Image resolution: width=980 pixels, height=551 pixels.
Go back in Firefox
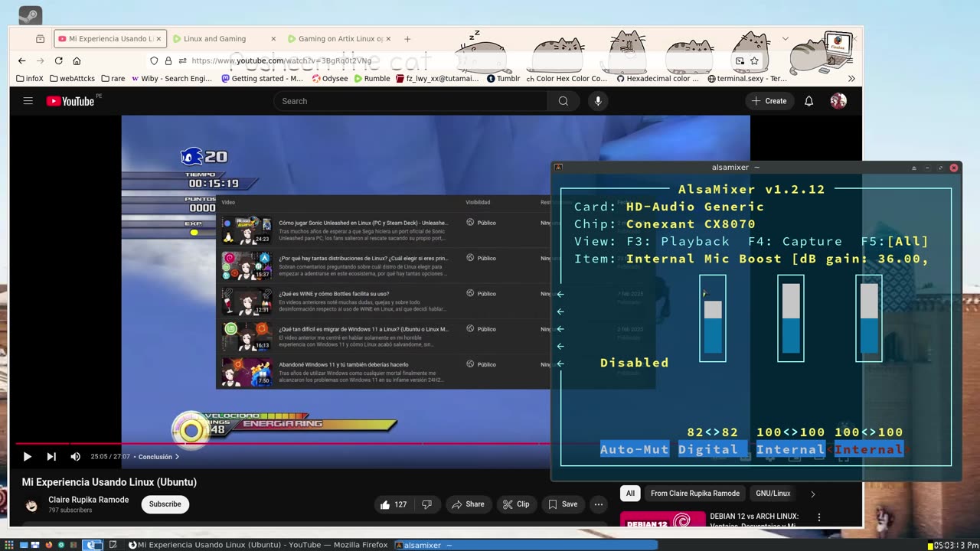pos(21,60)
